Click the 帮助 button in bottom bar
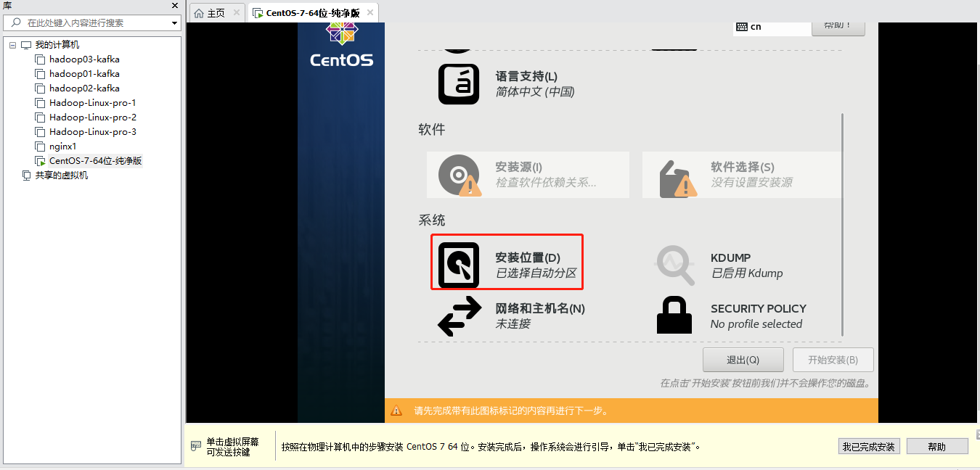Screen dimensions: 980x470 (x=937, y=447)
